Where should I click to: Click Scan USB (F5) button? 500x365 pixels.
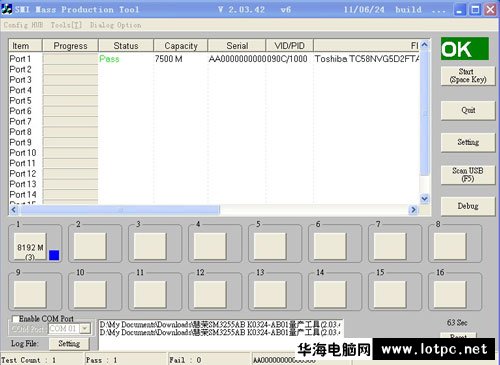coord(468,174)
